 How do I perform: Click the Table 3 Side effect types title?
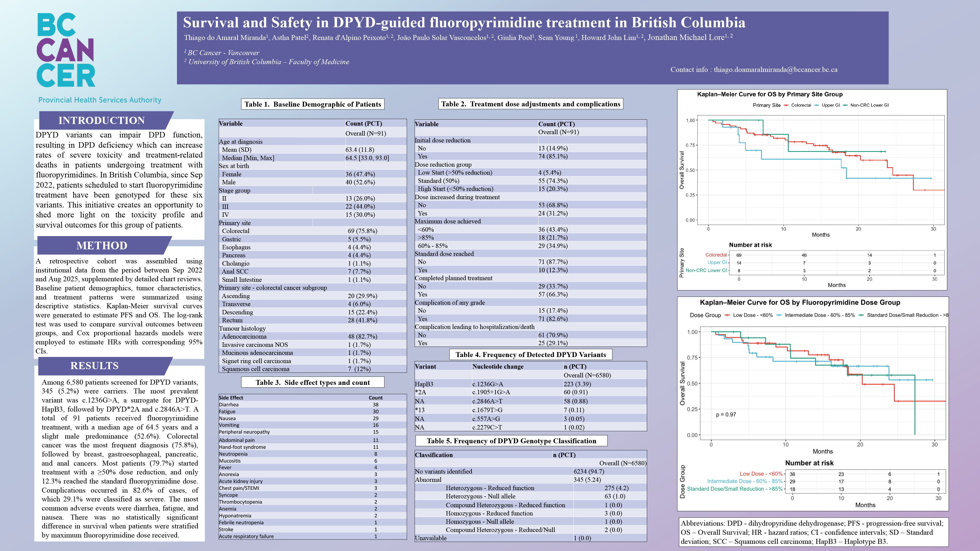tap(312, 383)
